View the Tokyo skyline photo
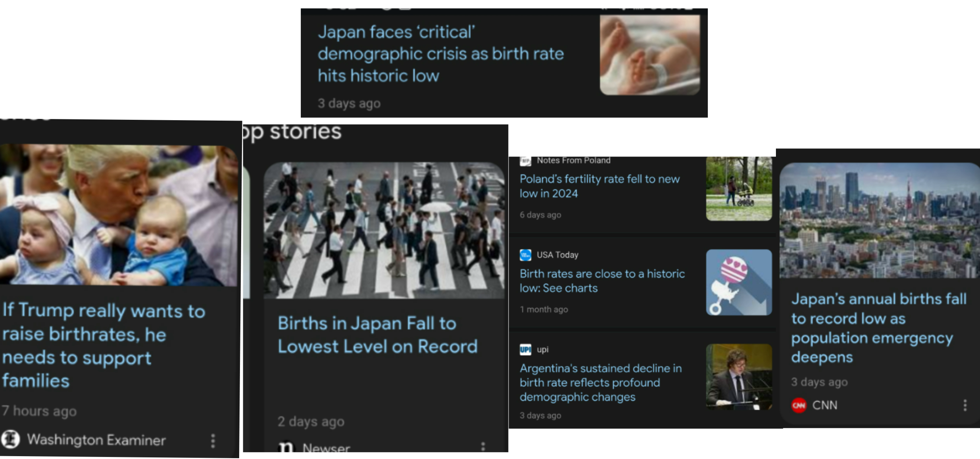Screen dimensions: 980x459 (x=880, y=220)
